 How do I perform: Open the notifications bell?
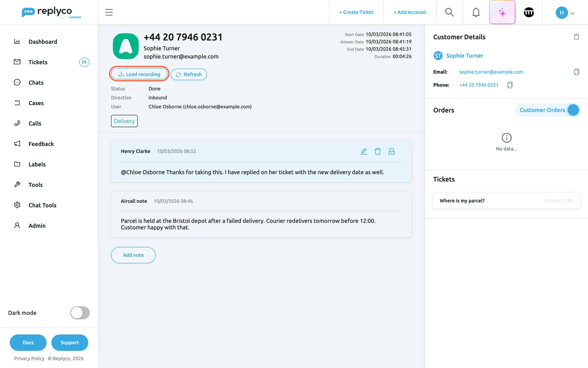tap(476, 12)
